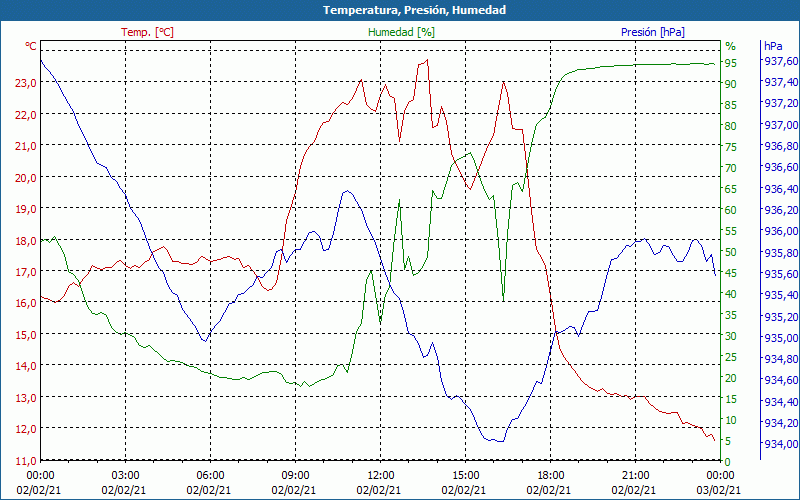800x500 pixels.
Task: Click the 65 humidity axis value
Action: (x=731, y=189)
